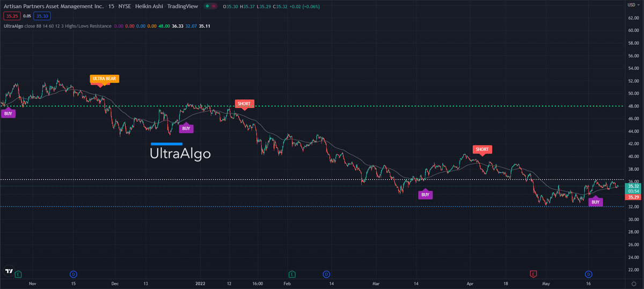Viewport: 644px width, 289px height.
Task: Open the dividend marker at May 16
Action: [x=588, y=274]
